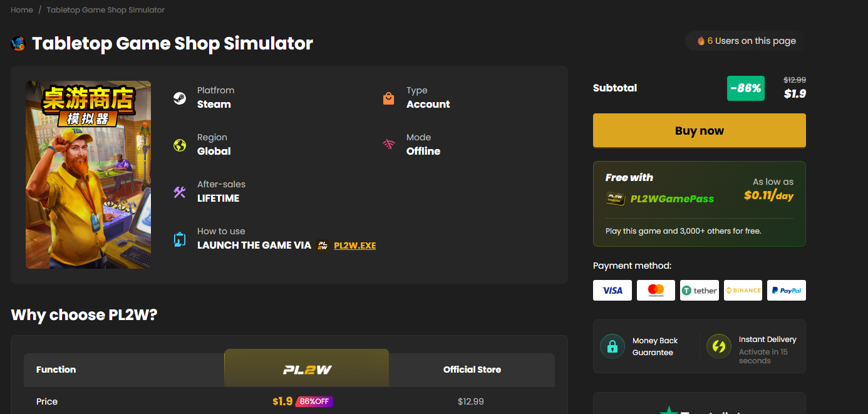Click the After-sales wrench icon
The height and width of the screenshot is (414, 868).
tap(179, 191)
